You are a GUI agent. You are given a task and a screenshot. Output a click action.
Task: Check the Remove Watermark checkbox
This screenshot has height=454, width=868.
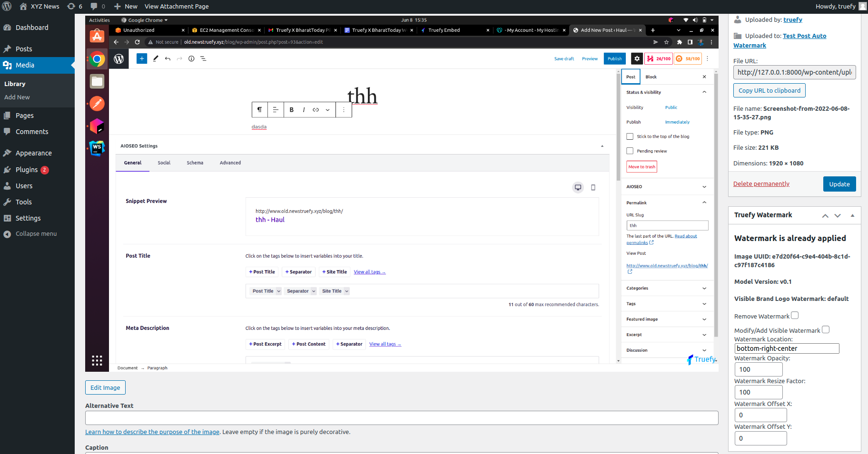(795, 316)
